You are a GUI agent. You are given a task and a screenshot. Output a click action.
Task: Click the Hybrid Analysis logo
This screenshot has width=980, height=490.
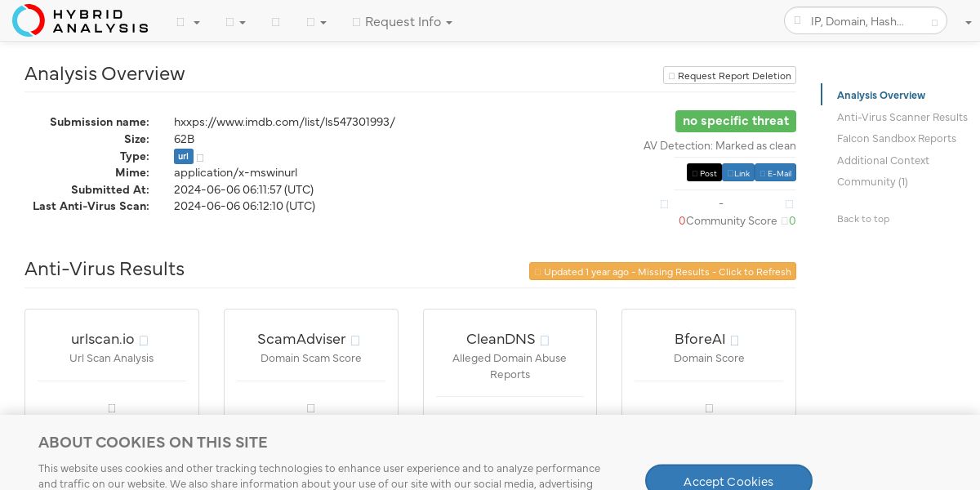[x=80, y=20]
